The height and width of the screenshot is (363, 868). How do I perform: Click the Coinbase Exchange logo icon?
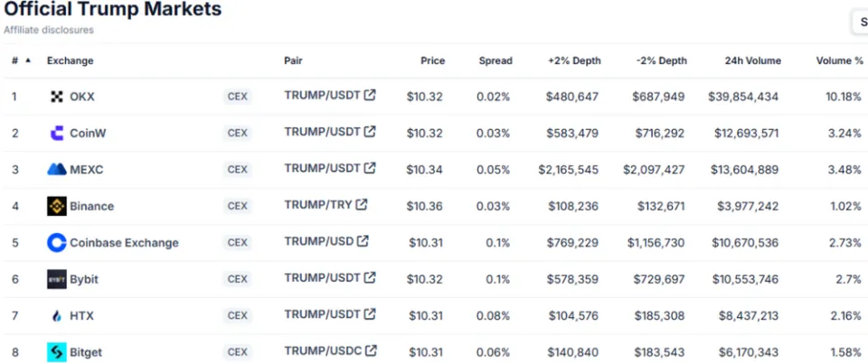[57, 242]
